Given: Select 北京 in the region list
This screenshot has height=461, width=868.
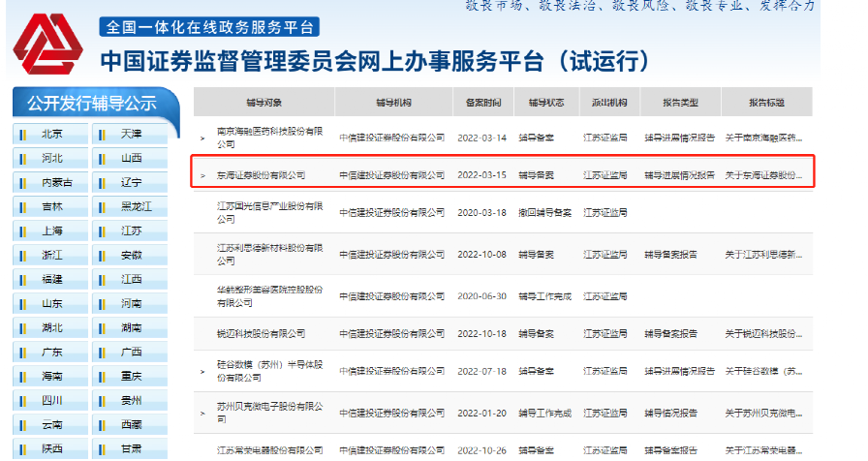Looking at the screenshot, I should [50, 134].
